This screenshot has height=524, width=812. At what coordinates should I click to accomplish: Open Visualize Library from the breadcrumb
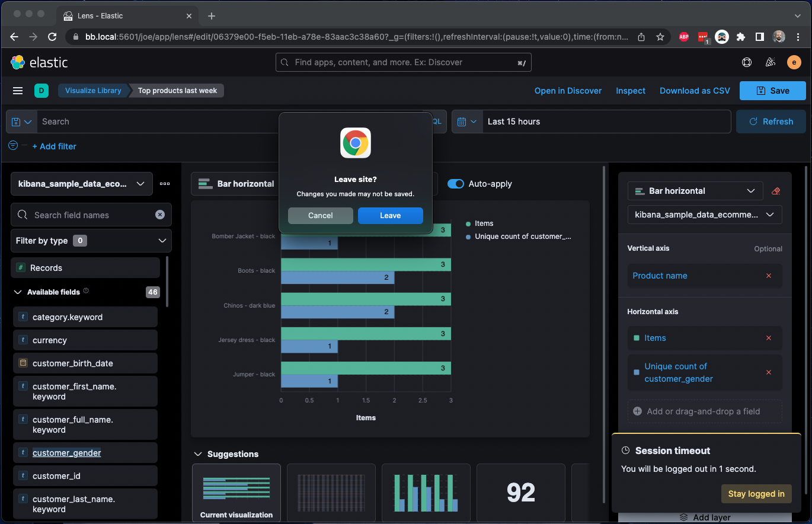(x=92, y=91)
